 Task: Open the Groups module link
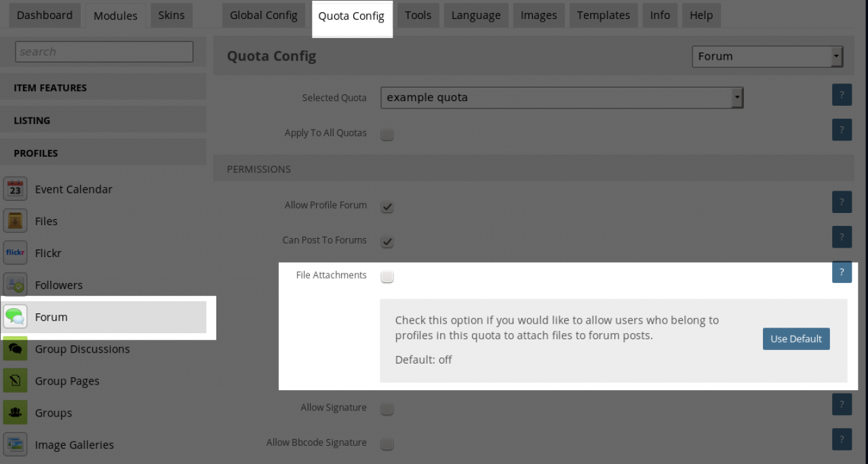point(54,413)
